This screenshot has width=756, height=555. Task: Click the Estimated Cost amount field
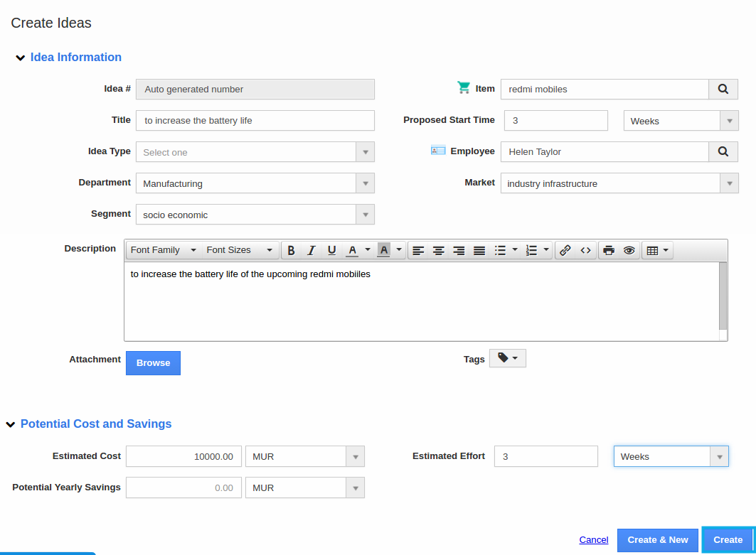(183, 456)
